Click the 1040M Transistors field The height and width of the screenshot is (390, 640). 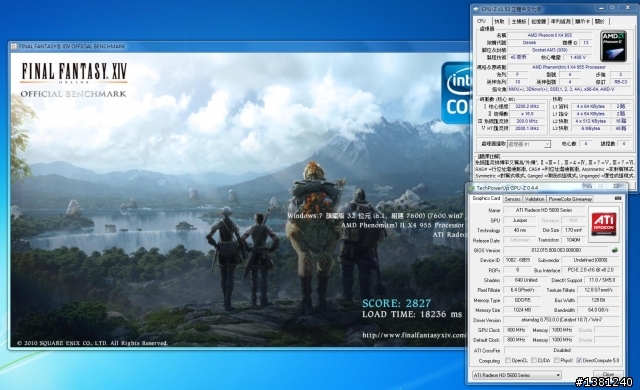[573, 240]
